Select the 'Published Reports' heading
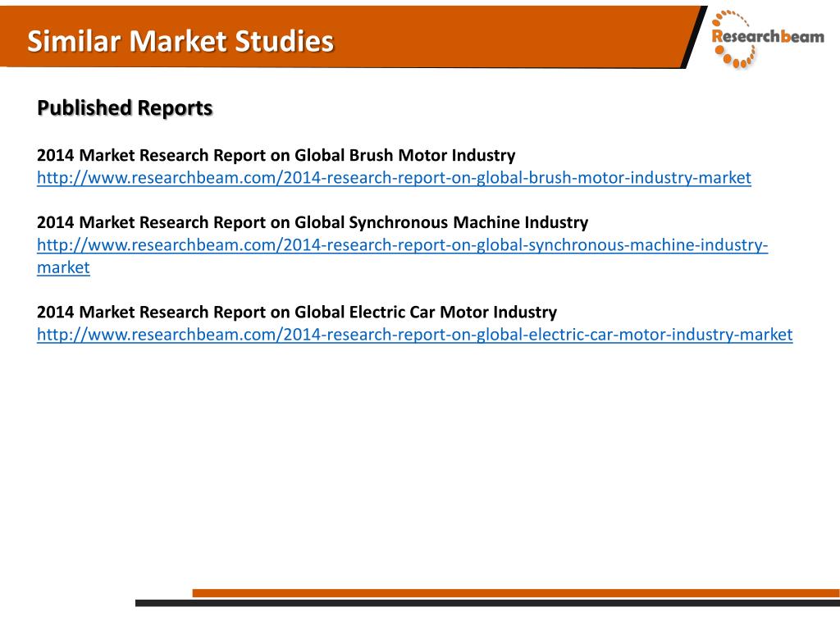 tap(125, 107)
